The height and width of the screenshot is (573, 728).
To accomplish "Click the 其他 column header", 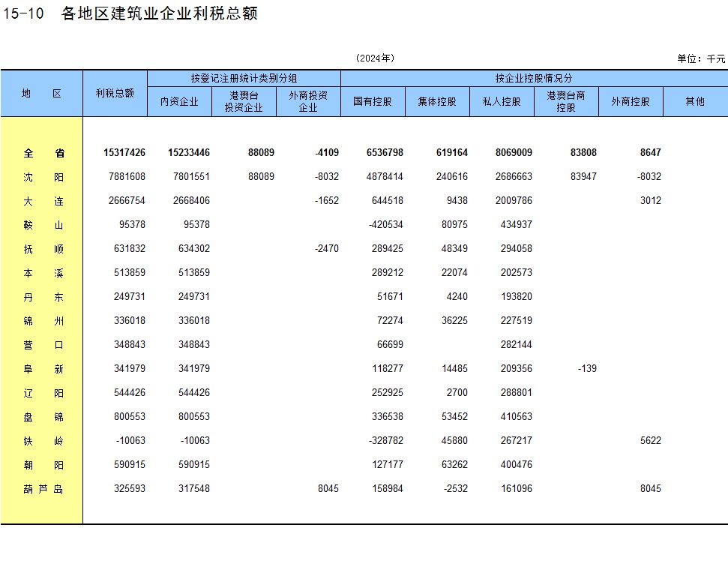I will (x=695, y=101).
